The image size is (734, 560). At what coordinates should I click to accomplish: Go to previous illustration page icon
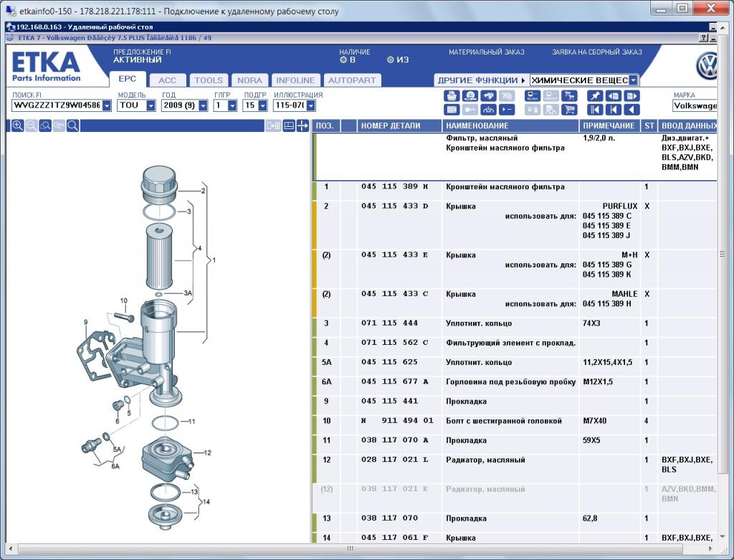click(614, 96)
